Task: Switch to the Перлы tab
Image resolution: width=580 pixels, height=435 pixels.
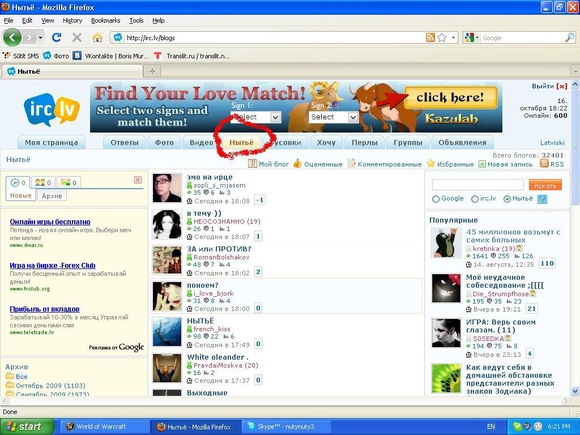Action: click(x=364, y=142)
